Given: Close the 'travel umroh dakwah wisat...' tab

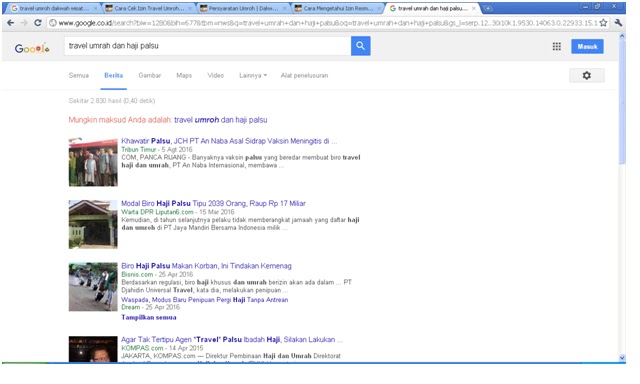Looking at the screenshot, I should [96, 8].
